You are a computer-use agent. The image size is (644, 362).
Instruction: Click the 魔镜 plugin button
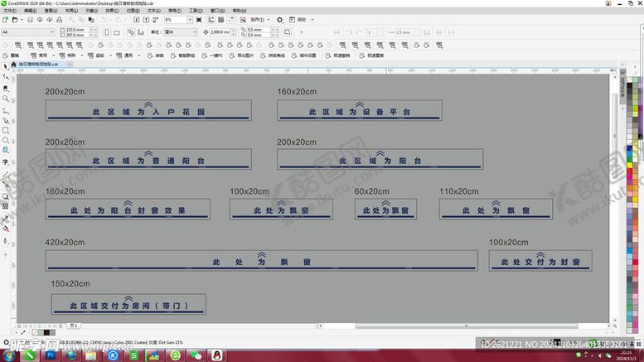(12, 56)
